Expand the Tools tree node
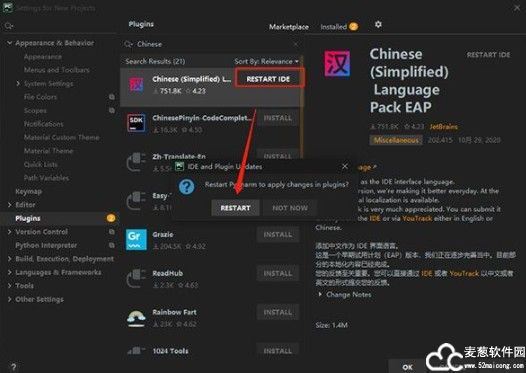The image size is (526, 373). (9, 286)
